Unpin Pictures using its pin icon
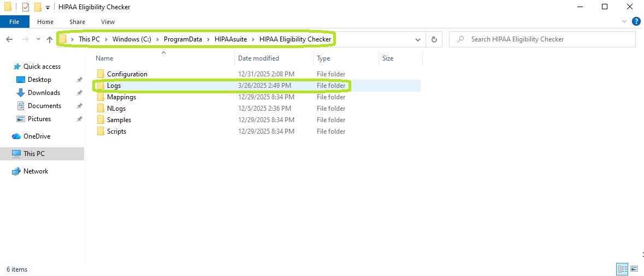This screenshot has height=276, width=644. pyautogui.click(x=79, y=119)
